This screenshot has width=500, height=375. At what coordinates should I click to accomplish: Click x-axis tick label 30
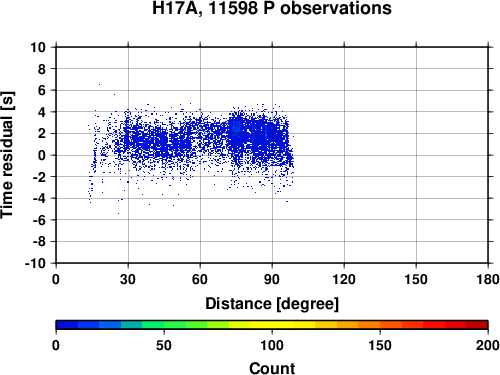click(x=128, y=279)
